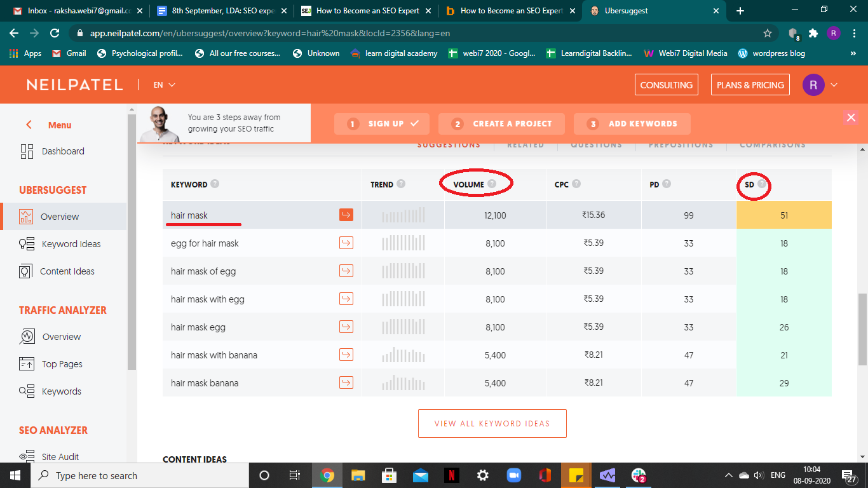The image size is (868, 488).
Task: Open Chrome extensions puzzle icon
Action: click(x=813, y=33)
